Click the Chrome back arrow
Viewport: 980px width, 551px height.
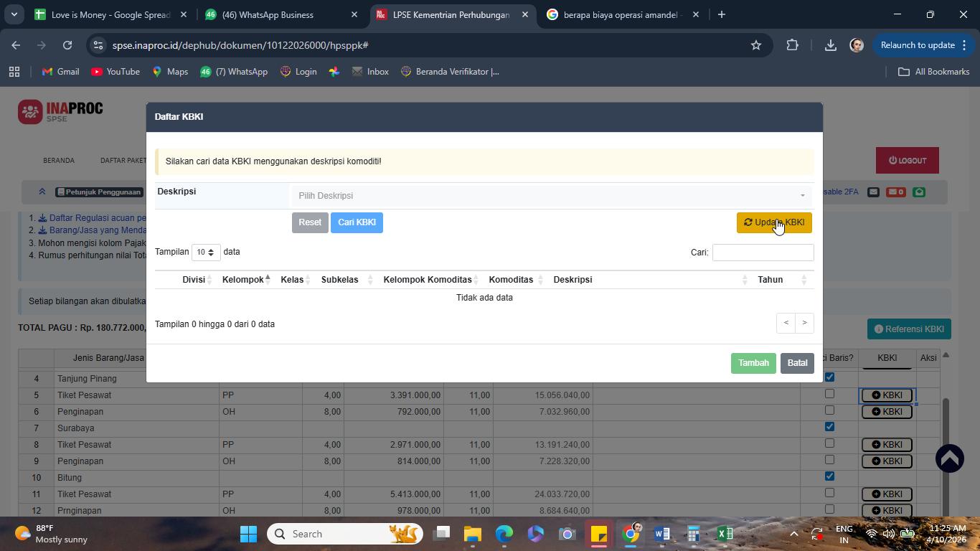16,45
